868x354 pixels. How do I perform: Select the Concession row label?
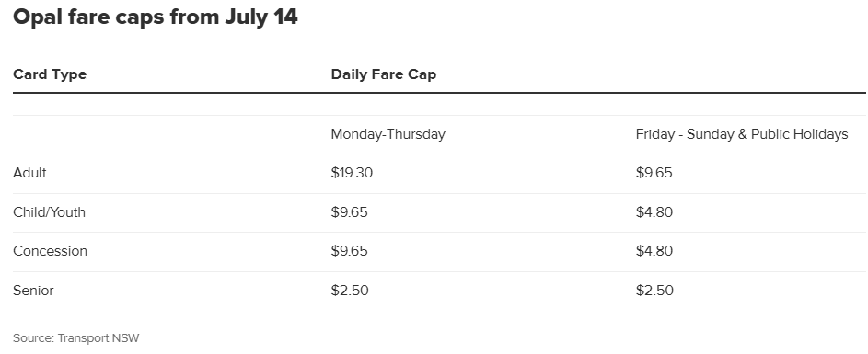[51, 251]
